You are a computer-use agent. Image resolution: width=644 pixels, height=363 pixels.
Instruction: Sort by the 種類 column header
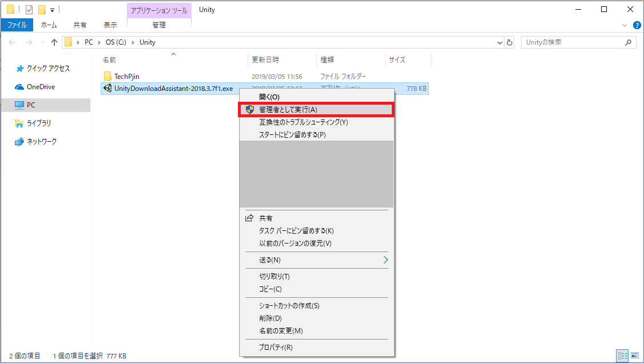point(351,60)
